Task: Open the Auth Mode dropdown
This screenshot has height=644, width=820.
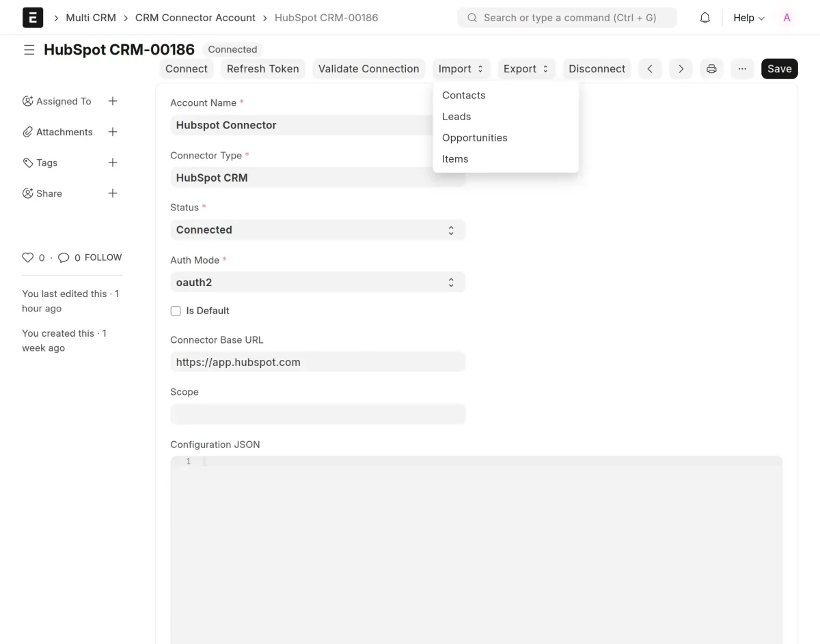Action: (318, 282)
